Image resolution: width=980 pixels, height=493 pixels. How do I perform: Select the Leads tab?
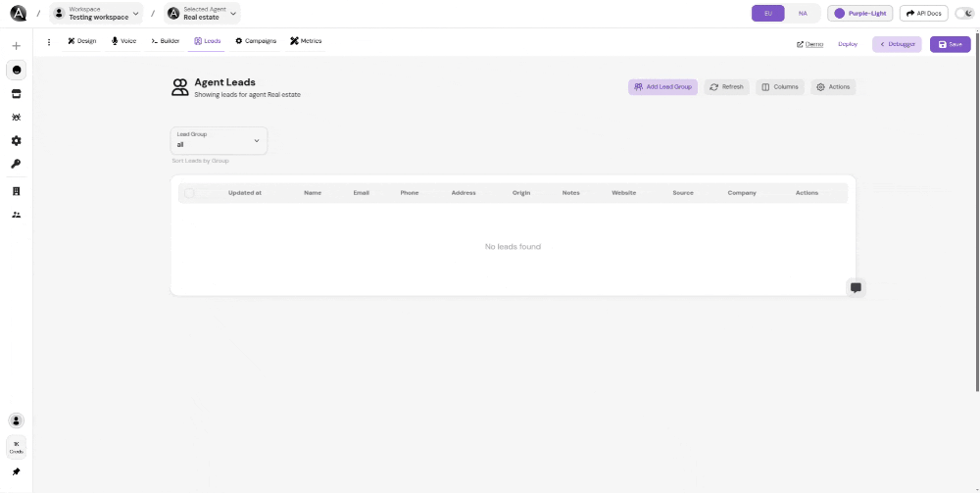click(x=207, y=41)
